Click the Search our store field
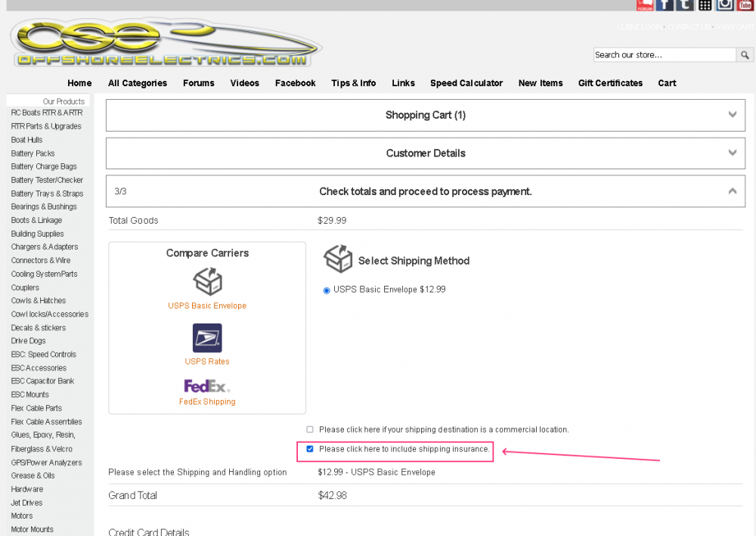The height and width of the screenshot is (536, 756). (x=664, y=55)
